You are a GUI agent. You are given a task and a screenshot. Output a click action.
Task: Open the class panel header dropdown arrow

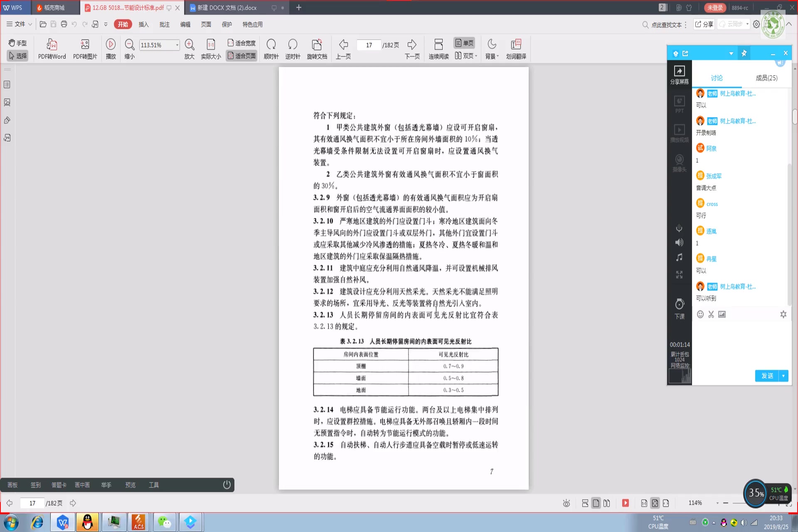point(731,53)
